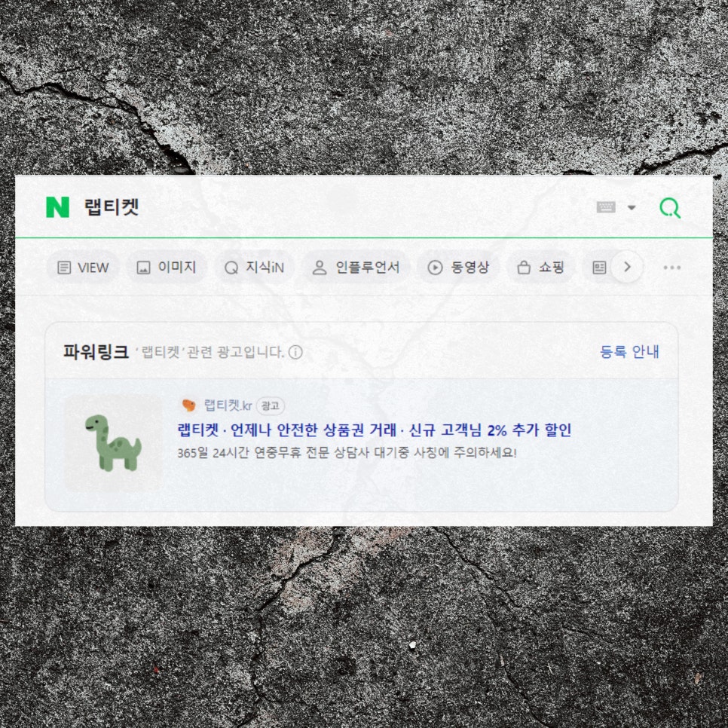Viewport: 728px width, 728px height.
Task: Switch to the 인플루언서 tab
Action: (x=356, y=268)
